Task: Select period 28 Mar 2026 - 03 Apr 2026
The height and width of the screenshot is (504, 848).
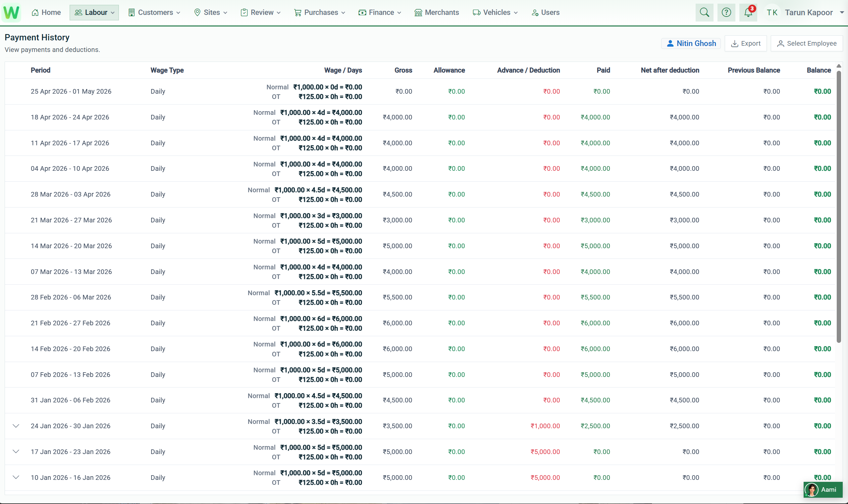Action: point(70,194)
